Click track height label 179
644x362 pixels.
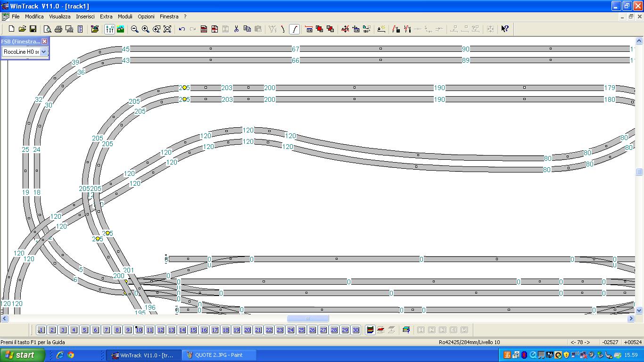tap(610, 88)
